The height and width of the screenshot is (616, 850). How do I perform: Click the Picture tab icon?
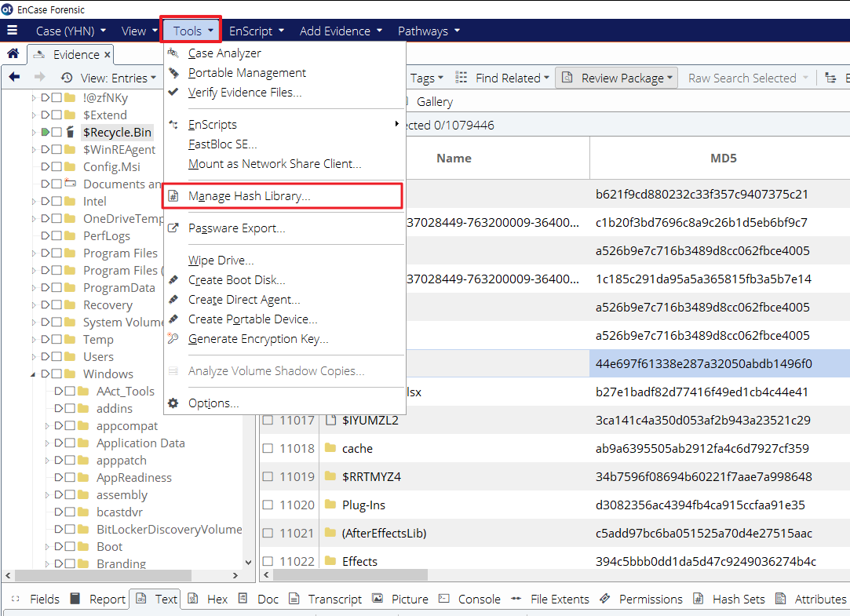click(x=378, y=598)
